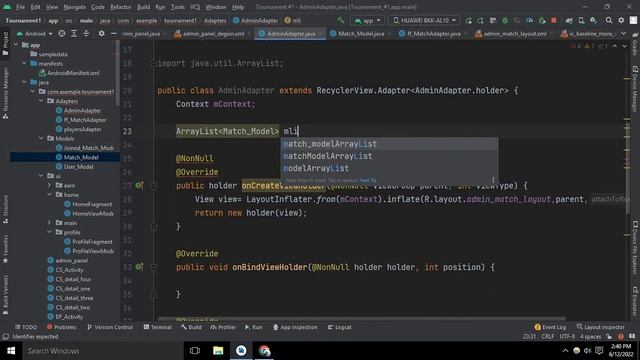
Task: Toggle Device File Explorer side tab
Action: (x=635, y=248)
